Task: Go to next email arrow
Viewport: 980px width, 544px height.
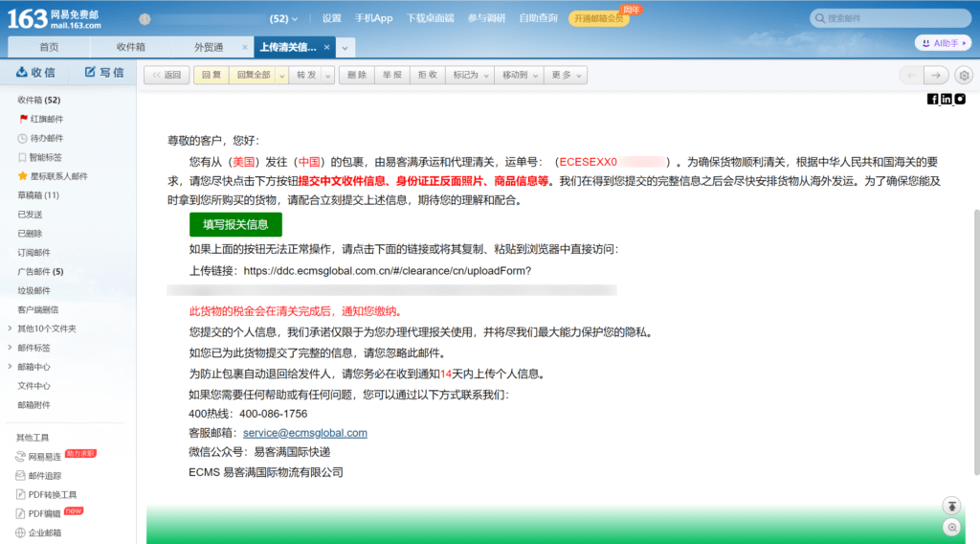Action: [936, 75]
